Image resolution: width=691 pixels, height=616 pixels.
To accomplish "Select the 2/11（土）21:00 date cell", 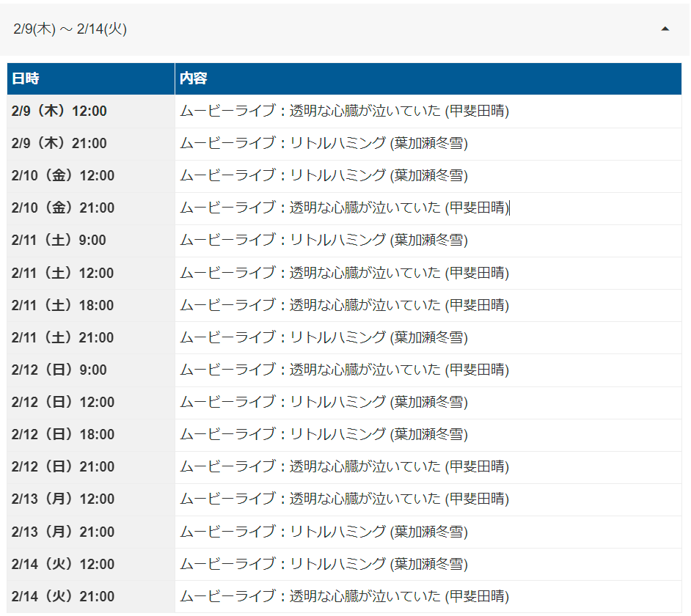I will pos(91,338).
